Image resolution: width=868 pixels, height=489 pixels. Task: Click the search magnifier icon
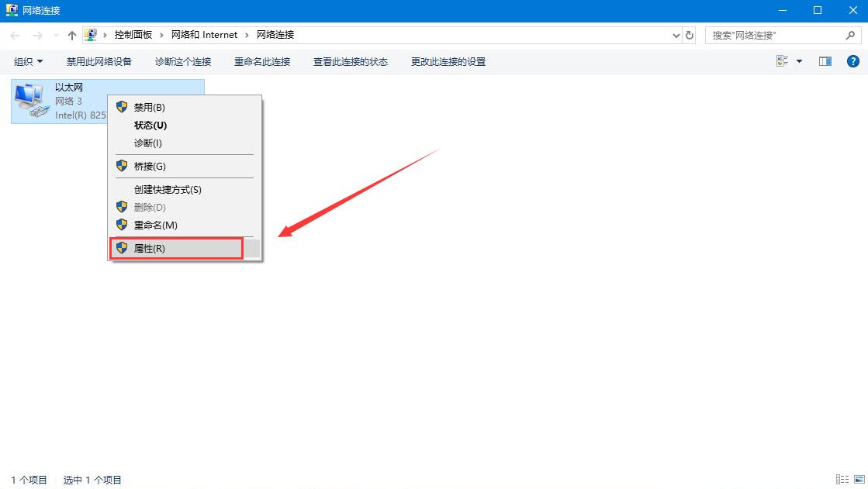pyautogui.click(x=850, y=36)
